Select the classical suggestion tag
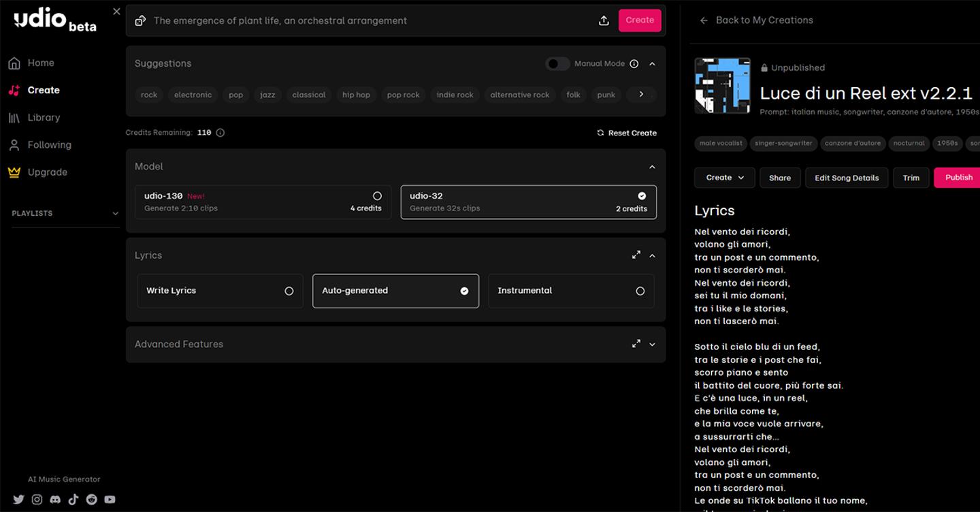This screenshot has height=512, width=980. tap(309, 95)
